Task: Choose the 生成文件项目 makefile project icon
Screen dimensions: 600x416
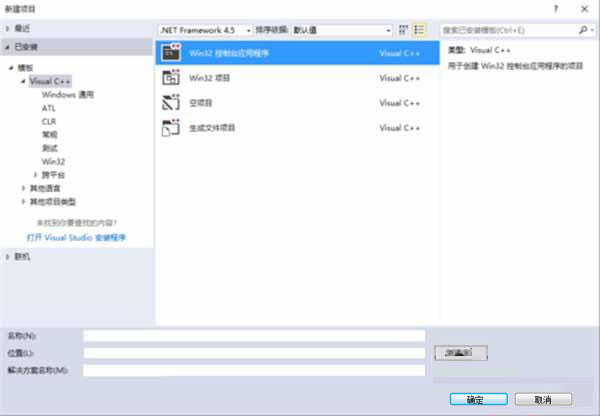Action: (171, 128)
